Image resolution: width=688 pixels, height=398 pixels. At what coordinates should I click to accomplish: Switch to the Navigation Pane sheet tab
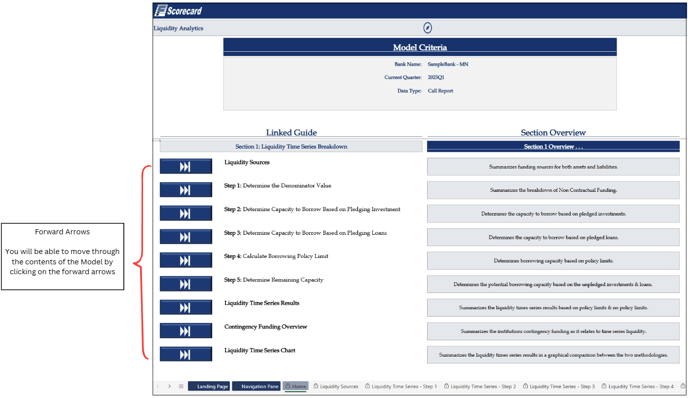pyautogui.click(x=256, y=386)
